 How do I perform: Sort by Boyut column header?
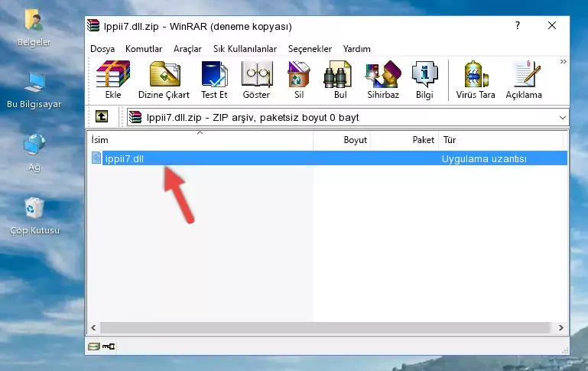342,140
